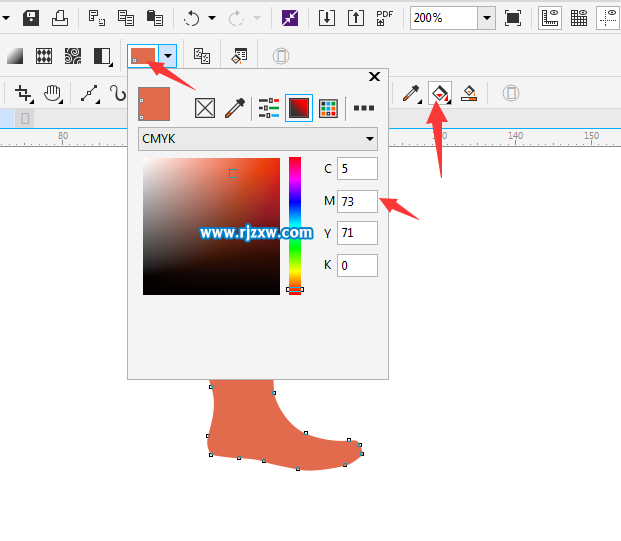Click the full-screen preview icon
This screenshot has height=541, width=621.
pos(512,18)
